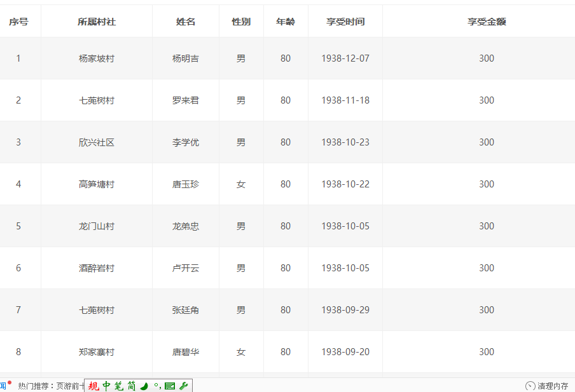This screenshot has width=575, height=392.
Task: Click the IME 规 mode icon
Action: (94, 386)
